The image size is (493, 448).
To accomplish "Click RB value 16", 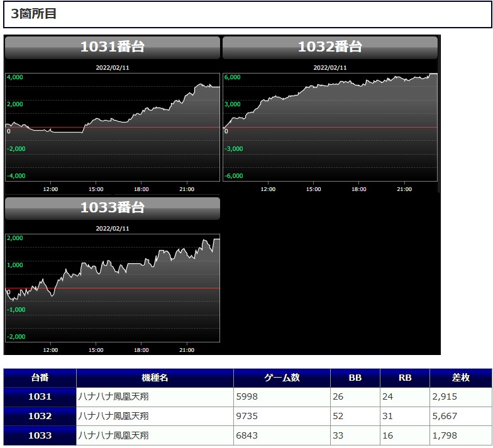I will coord(387,435).
